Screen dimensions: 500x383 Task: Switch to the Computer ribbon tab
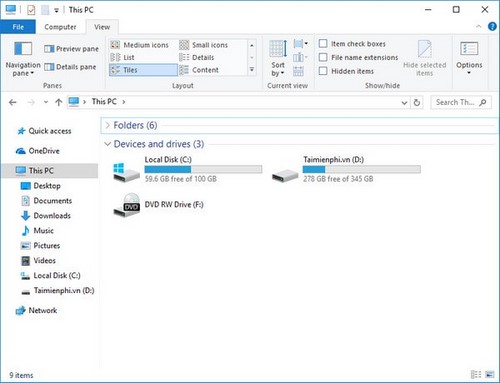coord(60,27)
